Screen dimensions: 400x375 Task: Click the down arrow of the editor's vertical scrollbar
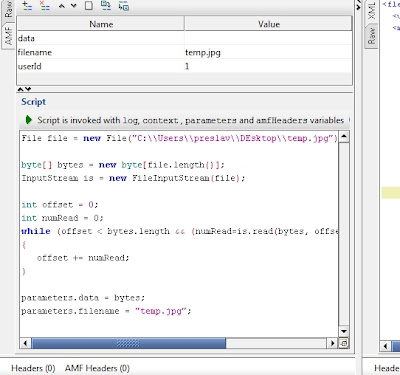(344, 331)
